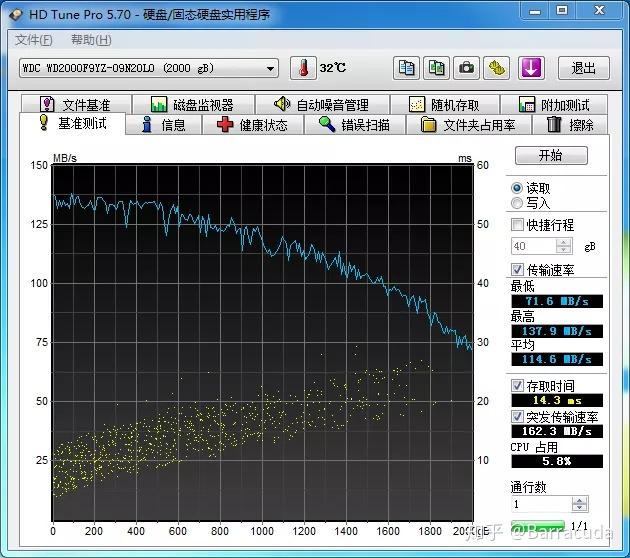Switch to the 磁盘监视器 tab
The image size is (630, 558).
click(191, 105)
